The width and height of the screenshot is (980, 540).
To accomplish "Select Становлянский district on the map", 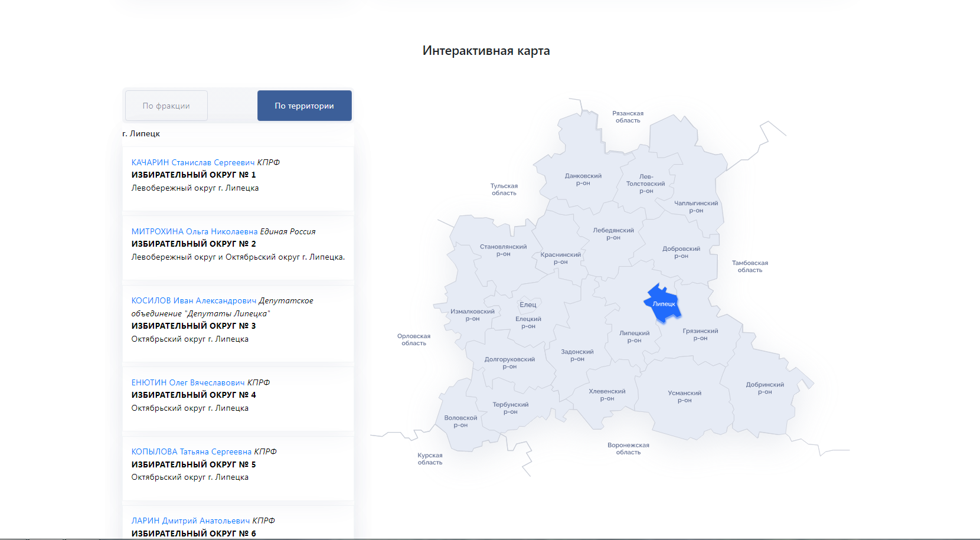I will pos(503,250).
